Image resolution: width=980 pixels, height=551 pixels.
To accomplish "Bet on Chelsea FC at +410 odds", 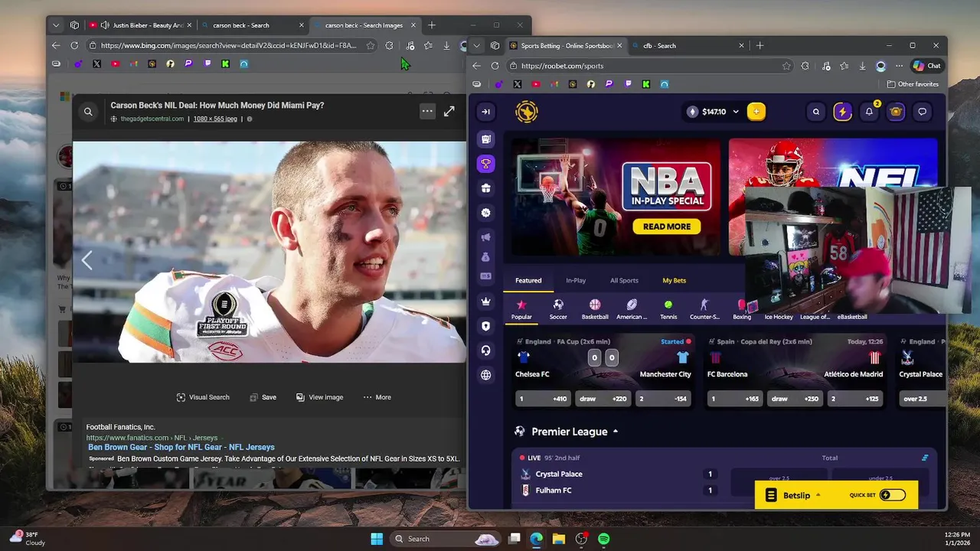I will point(543,399).
